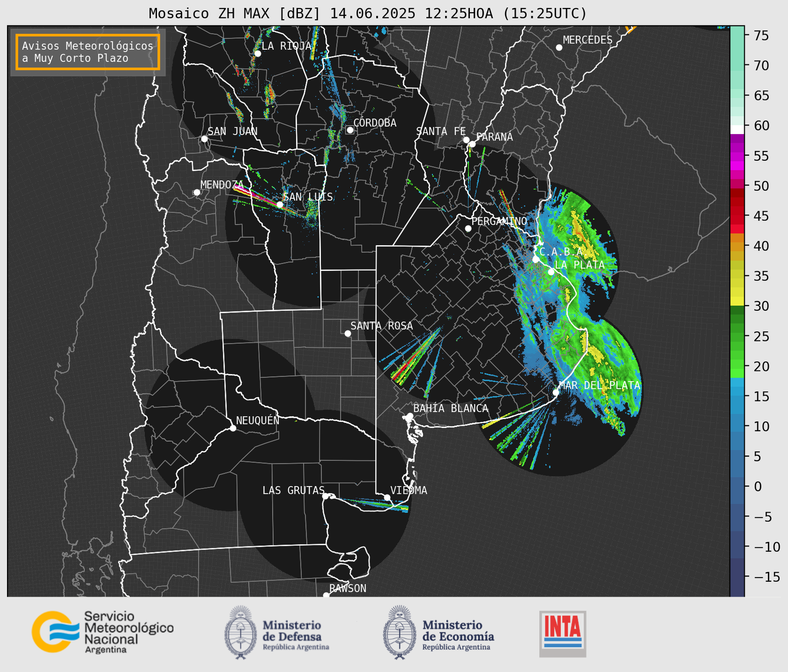Click the SANTA ROSA city marker dot
The image size is (788, 672).
(348, 333)
